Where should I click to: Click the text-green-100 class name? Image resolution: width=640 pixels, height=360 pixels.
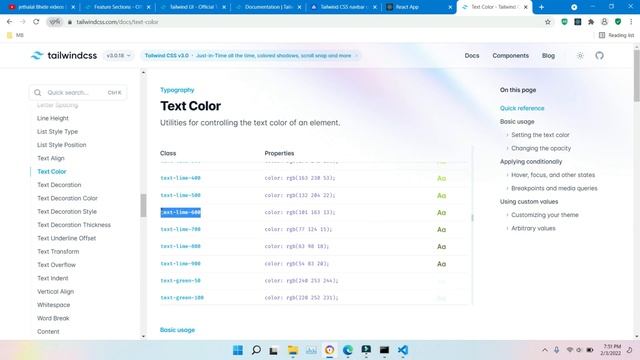click(x=182, y=298)
